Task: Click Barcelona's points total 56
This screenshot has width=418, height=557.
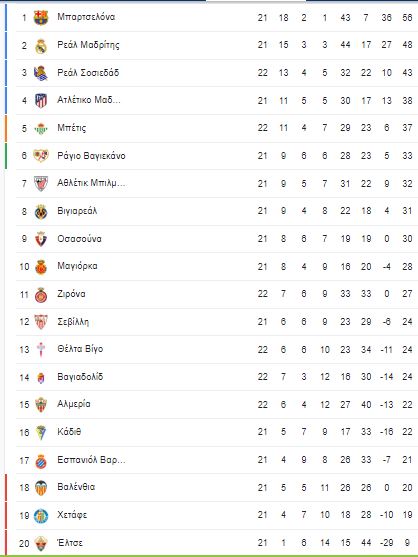Action: (x=407, y=18)
